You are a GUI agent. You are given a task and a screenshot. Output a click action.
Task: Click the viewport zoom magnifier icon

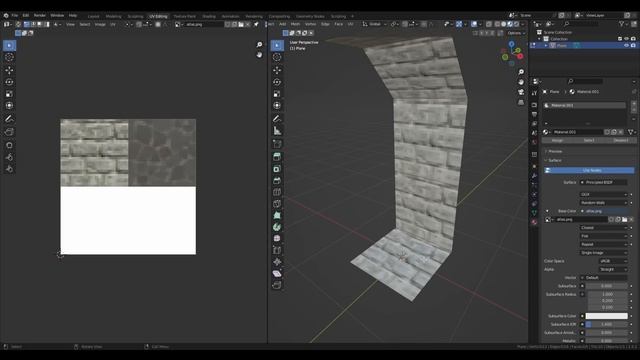click(521, 72)
